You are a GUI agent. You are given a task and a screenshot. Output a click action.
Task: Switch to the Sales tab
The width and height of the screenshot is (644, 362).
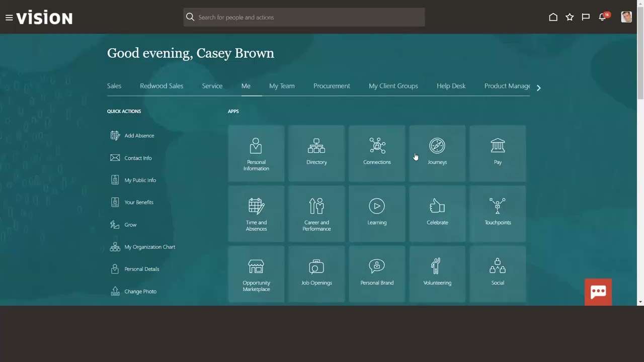(x=114, y=86)
